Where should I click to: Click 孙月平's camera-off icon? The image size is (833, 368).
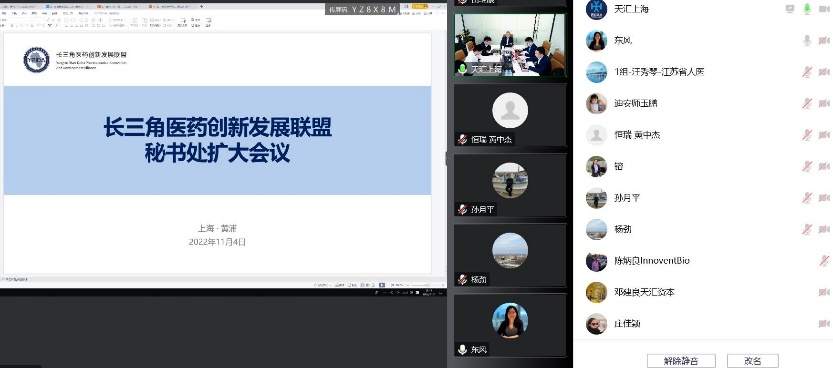[824, 198]
